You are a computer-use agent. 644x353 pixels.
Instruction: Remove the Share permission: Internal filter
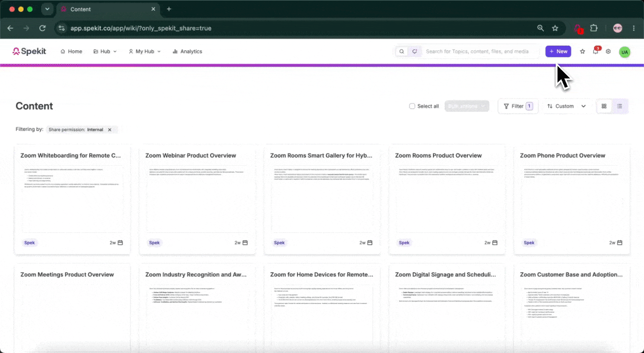109,130
